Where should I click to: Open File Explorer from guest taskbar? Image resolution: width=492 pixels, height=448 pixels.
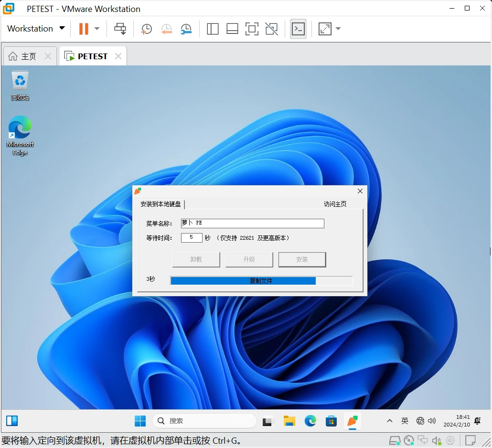(x=289, y=421)
